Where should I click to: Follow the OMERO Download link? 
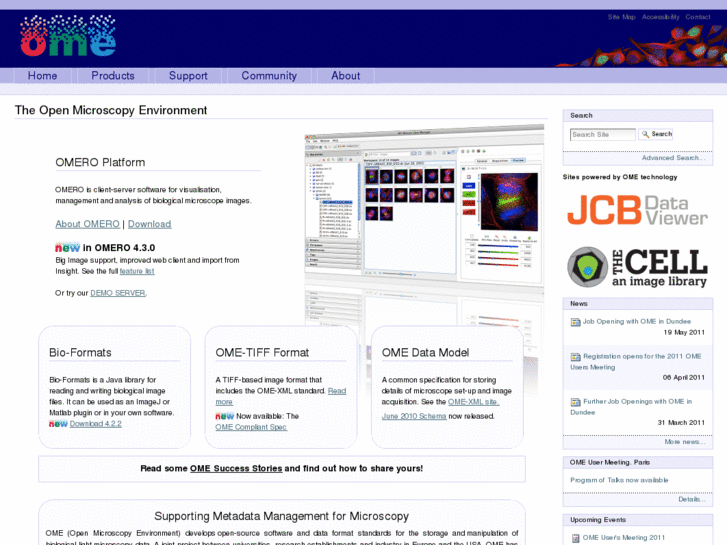(x=149, y=224)
